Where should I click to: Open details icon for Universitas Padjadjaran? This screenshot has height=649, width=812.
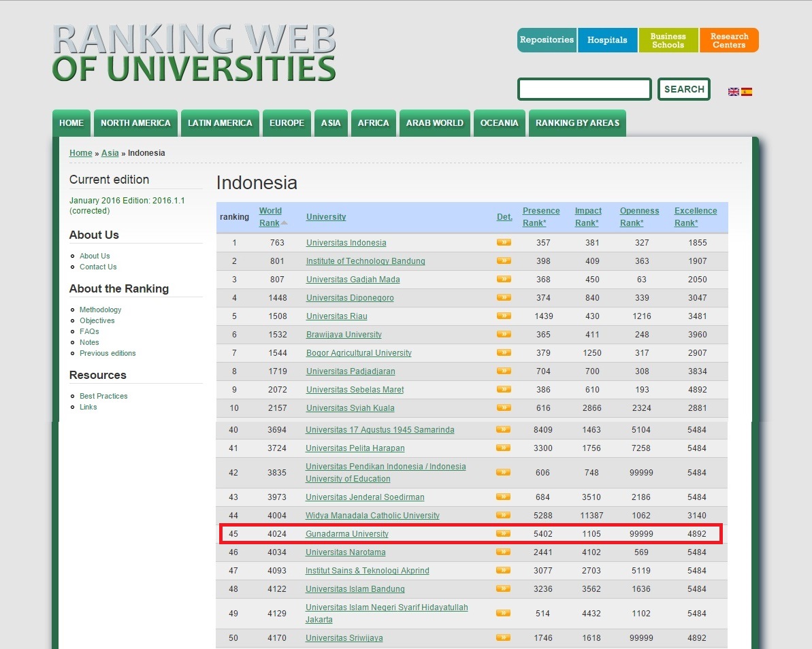(504, 371)
